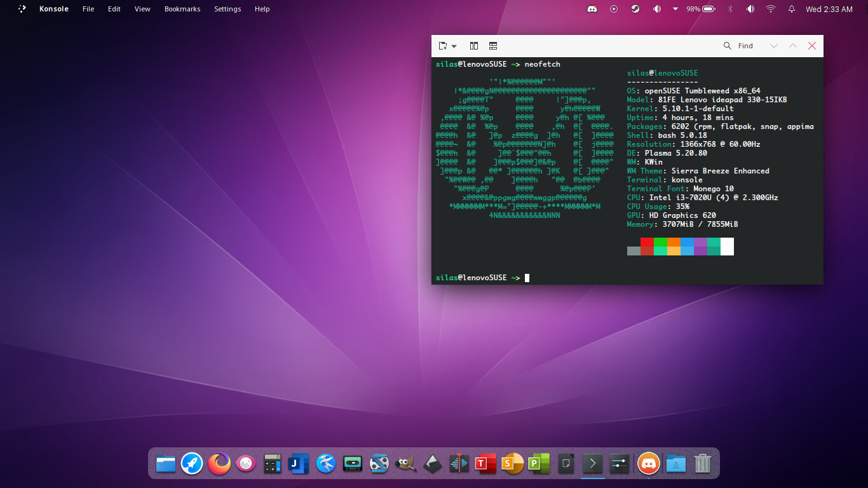Image resolution: width=868 pixels, height=488 pixels.
Task: Expand hidden system tray icons arrow
Action: 675,9
